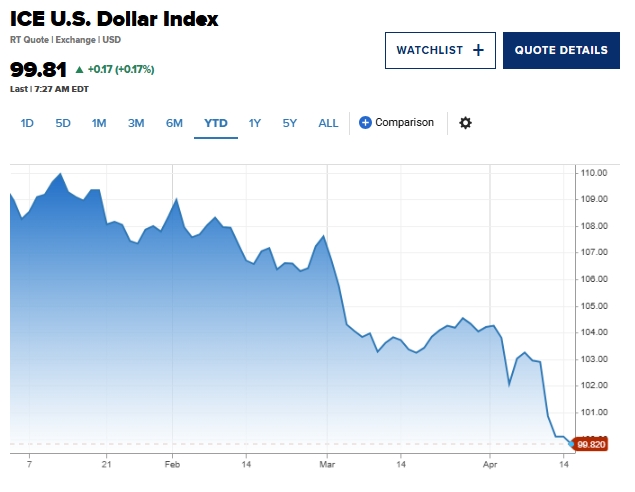Select the 1M chart range
The width and height of the screenshot is (635, 492).
point(99,123)
